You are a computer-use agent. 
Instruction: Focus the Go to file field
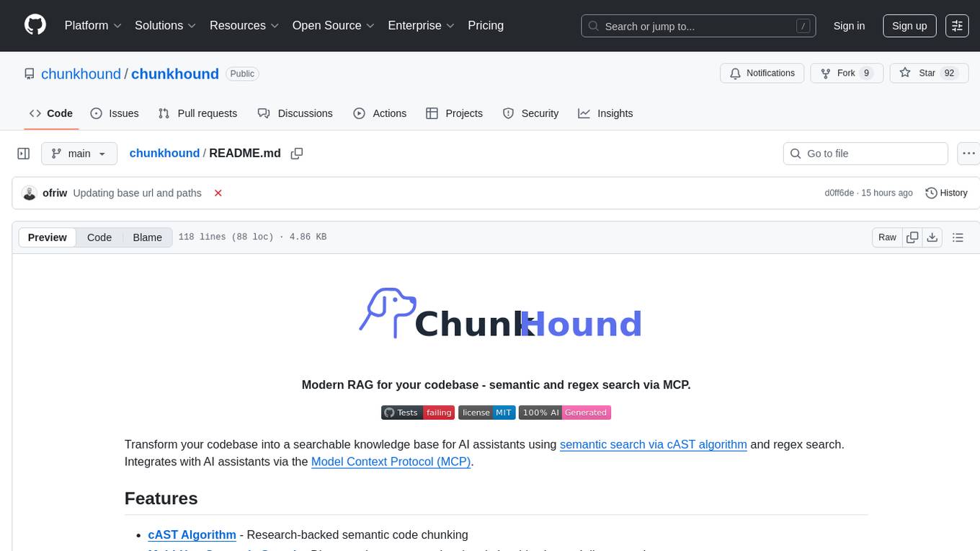[x=865, y=154]
